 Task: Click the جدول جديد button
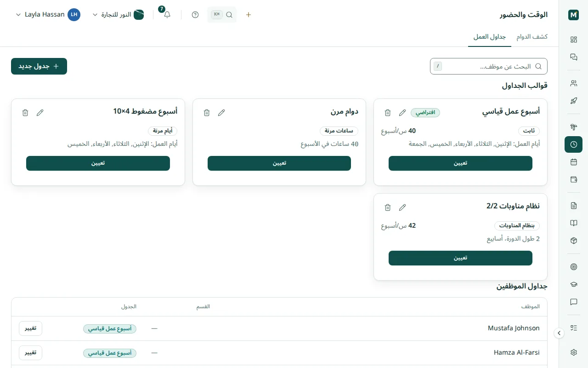pyautogui.click(x=39, y=66)
